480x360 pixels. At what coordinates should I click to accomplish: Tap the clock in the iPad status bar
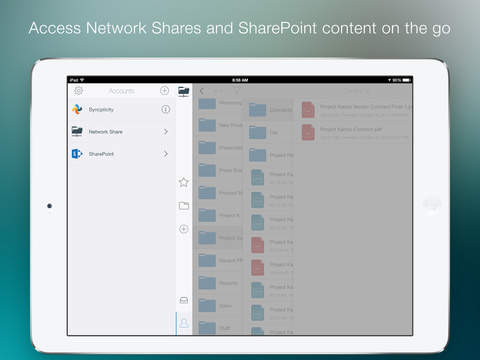click(x=240, y=80)
